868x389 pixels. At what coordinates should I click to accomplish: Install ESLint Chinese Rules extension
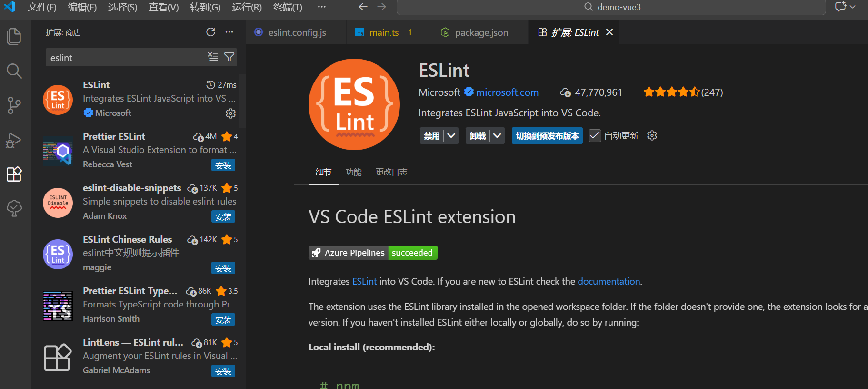223,268
